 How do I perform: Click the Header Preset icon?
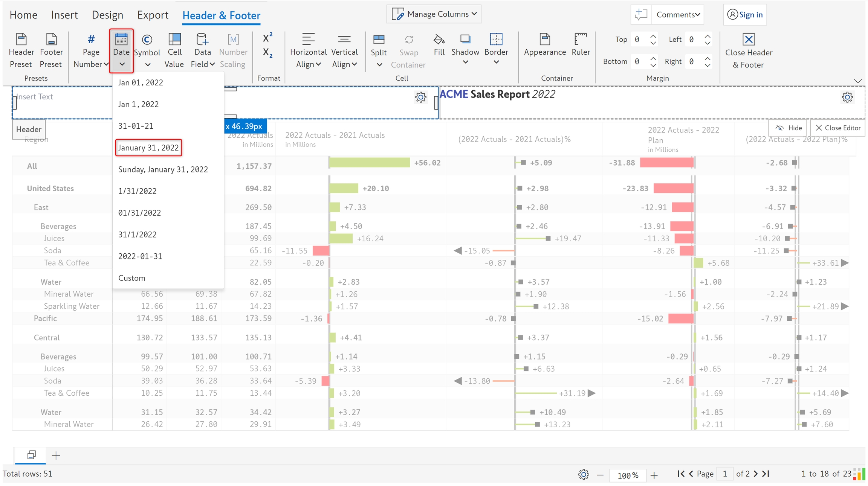pos(21,39)
